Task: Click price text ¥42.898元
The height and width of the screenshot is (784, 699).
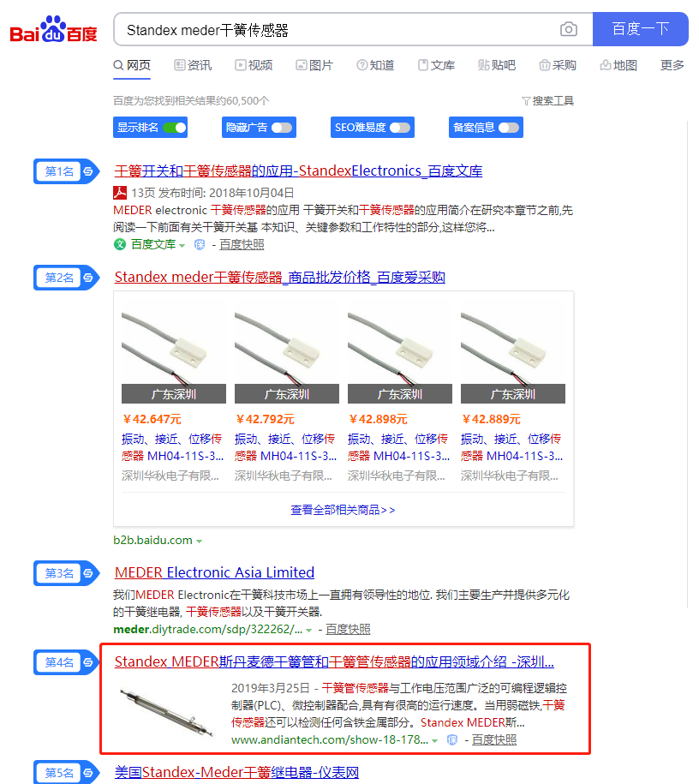Action: [378, 419]
